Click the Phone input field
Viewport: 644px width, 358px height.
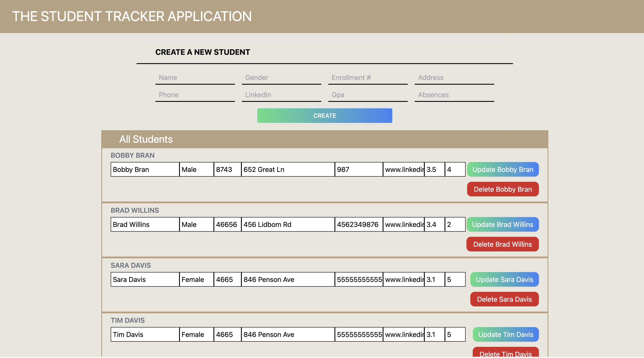(195, 95)
